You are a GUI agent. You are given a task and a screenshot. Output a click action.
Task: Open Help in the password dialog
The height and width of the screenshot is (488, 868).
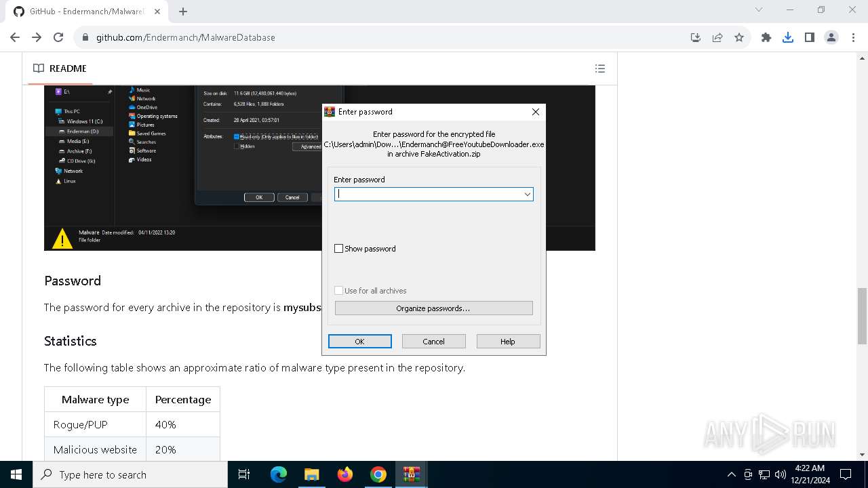[508, 342]
